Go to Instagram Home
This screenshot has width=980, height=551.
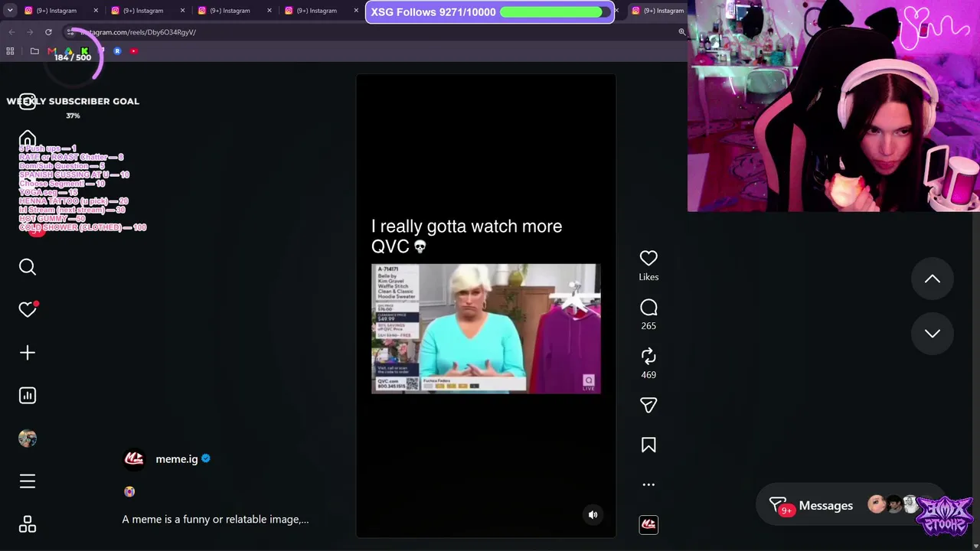coord(28,139)
